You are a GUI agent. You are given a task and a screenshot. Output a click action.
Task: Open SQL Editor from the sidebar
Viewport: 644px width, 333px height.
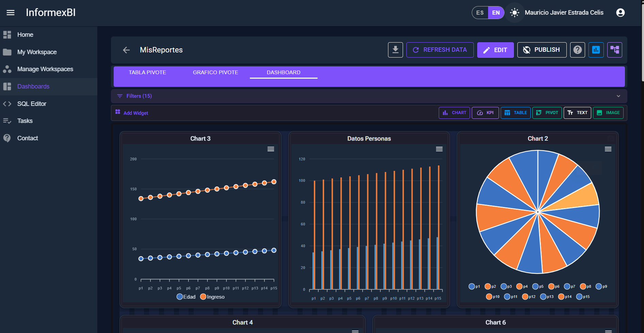click(x=32, y=104)
